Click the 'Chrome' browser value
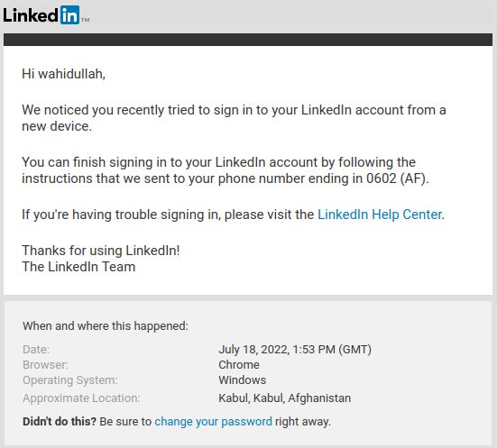The width and height of the screenshot is (497, 448). coord(239,365)
